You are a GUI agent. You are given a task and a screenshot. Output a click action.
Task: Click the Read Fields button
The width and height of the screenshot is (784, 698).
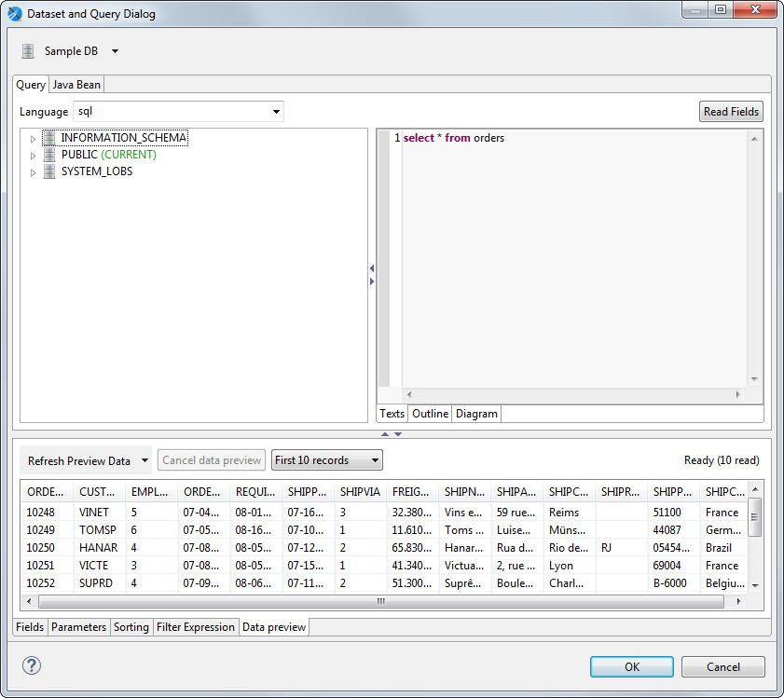click(x=731, y=112)
